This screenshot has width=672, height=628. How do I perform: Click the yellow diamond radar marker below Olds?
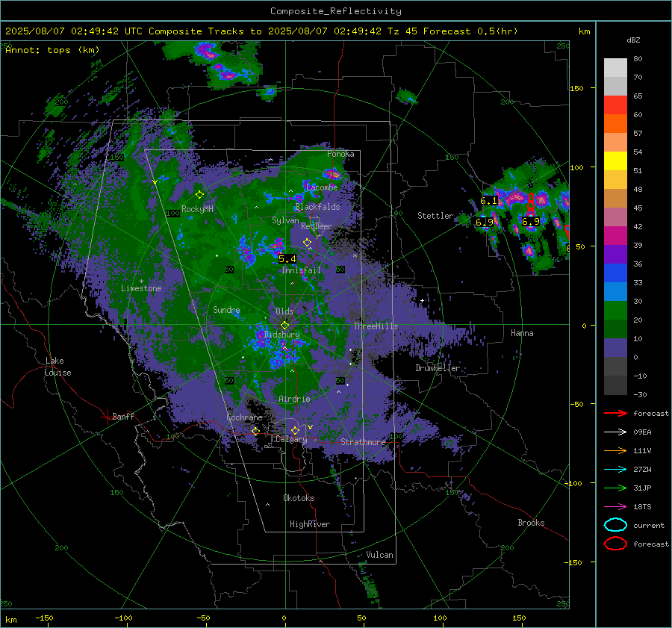click(284, 326)
